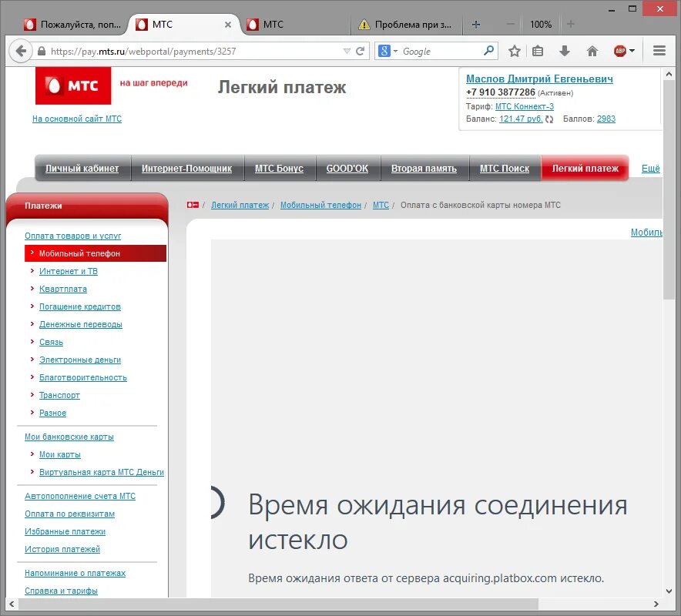The height and width of the screenshot is (616, 681).
Task: Open the Легкий платеж breadcrumb link
Action: 240,205
